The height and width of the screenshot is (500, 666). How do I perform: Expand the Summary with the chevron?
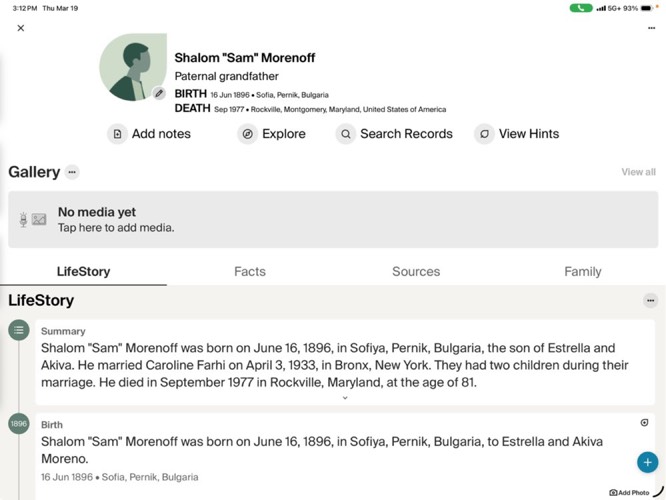(345, 398)
